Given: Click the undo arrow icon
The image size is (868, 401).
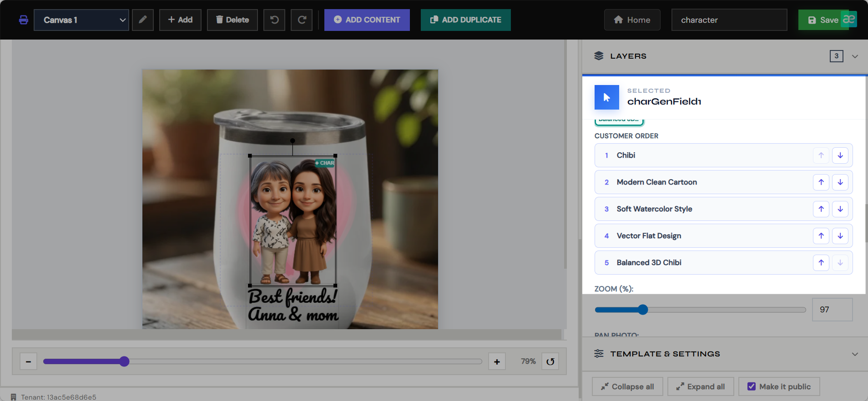Looking at the screenshot, I should pos(274,20).
